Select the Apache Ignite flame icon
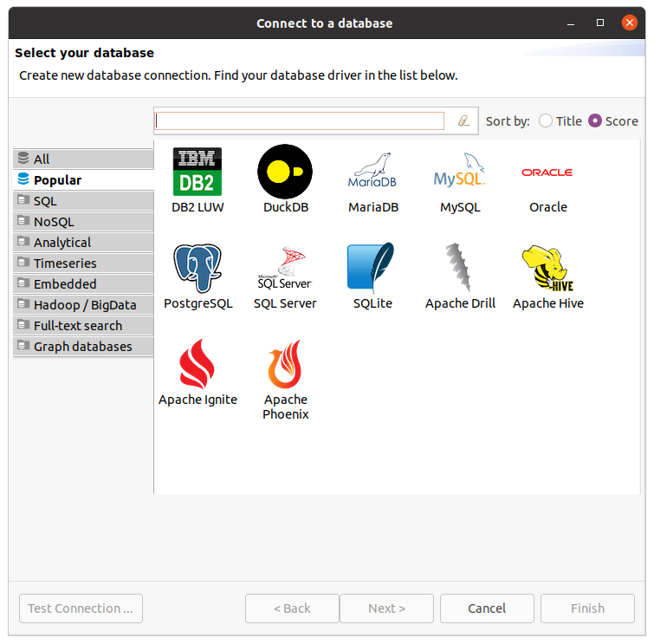 tap(197, 363)
